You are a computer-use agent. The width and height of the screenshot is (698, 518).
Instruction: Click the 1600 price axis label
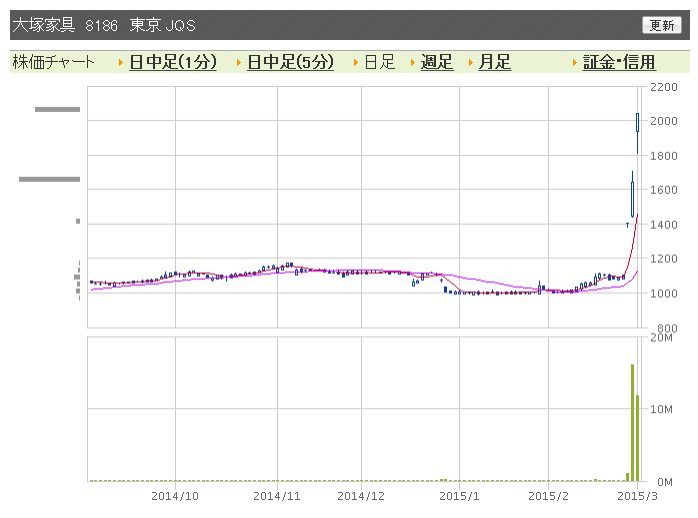click(x=664, y=190)
